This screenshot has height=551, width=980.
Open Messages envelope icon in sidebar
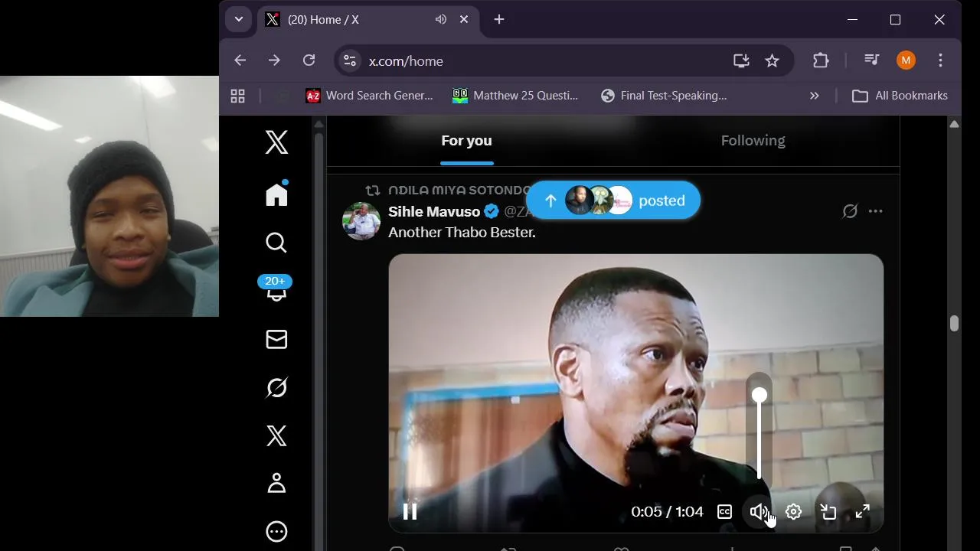[x=276, y=339]
